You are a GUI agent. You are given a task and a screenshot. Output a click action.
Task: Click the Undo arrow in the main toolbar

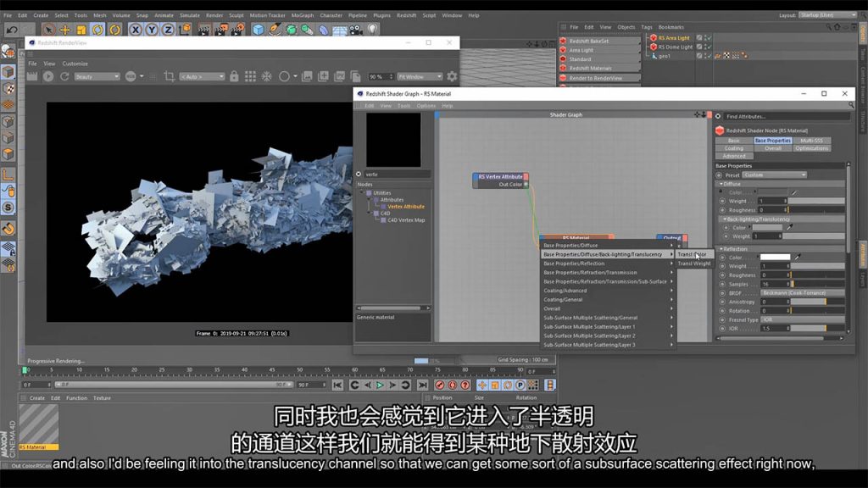12,30
